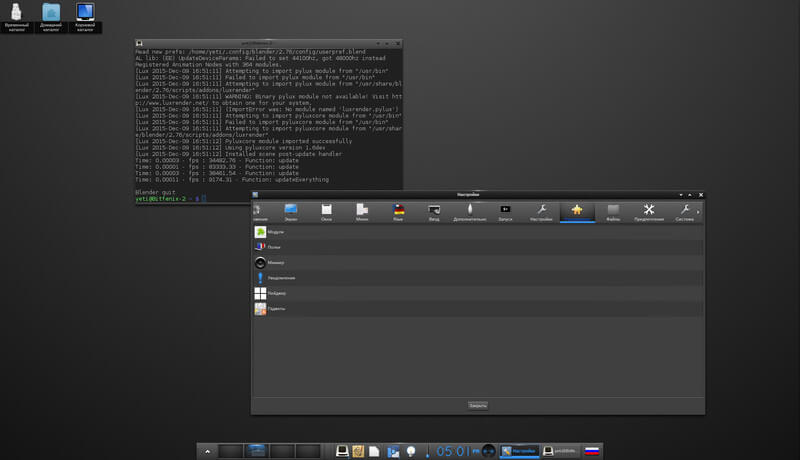The width and height of the screenshot is (800, 460).
Task: Open the Дополнительно settings category
Action: (469, 212)
